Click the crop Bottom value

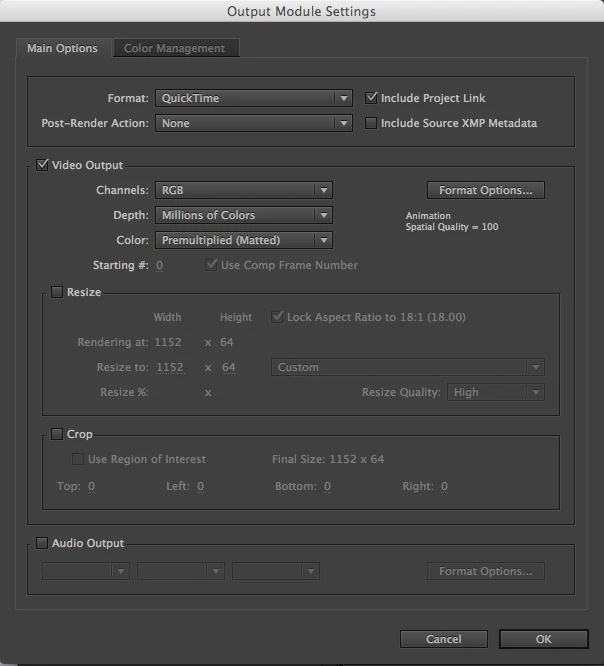click(327, 486)
